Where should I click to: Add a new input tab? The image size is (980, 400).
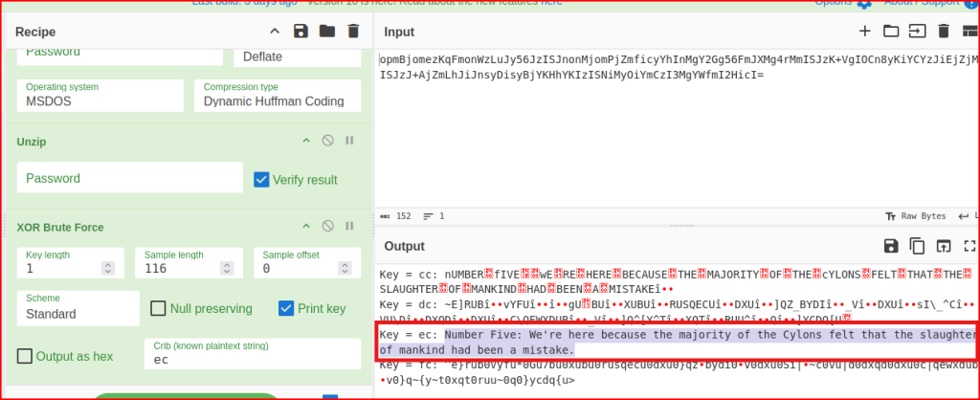[x=865, y=32]
